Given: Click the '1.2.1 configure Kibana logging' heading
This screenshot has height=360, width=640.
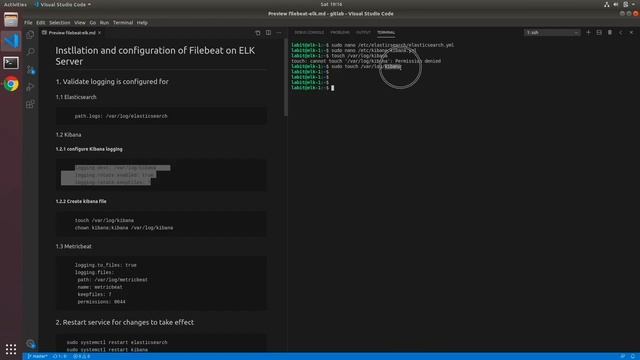Looking at the screenshot, I should coord(89,149).
